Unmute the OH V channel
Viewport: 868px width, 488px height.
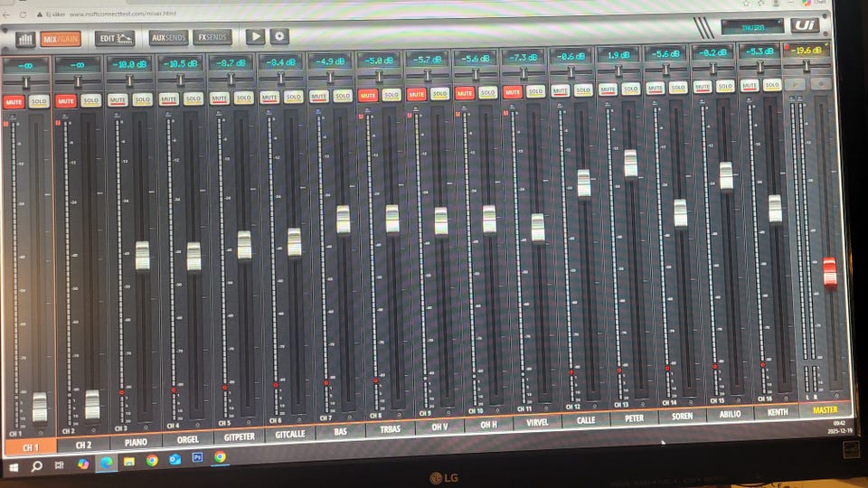(416, 95)
